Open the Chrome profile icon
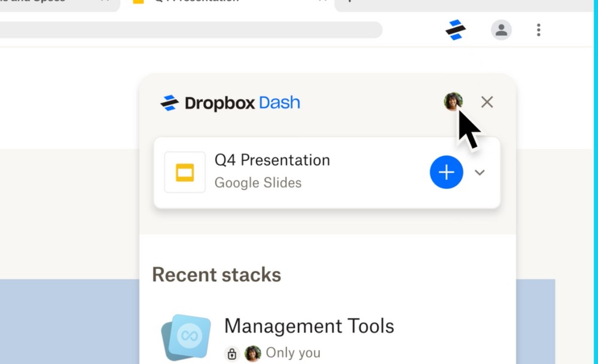Viewport: 598px width, 364px height. (501, 30)
